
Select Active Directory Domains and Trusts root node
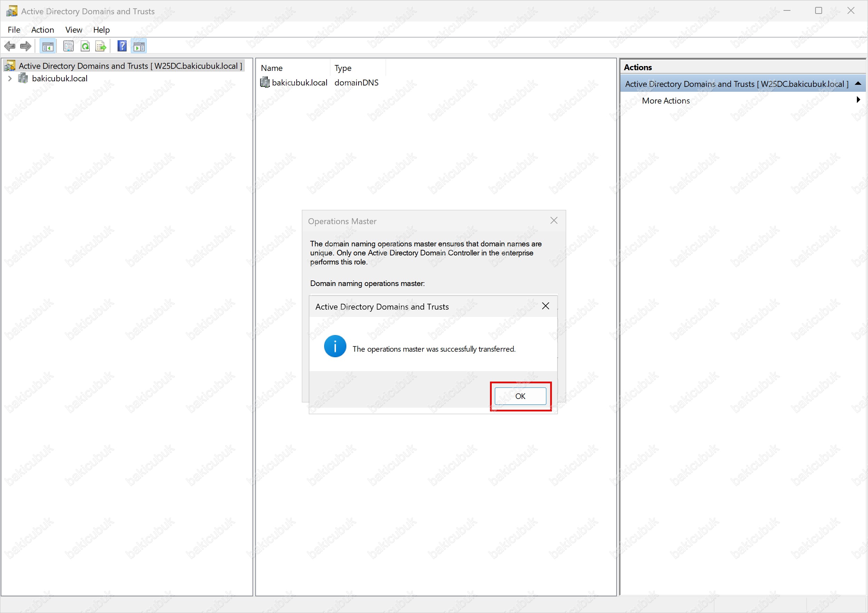pos(130,66)
